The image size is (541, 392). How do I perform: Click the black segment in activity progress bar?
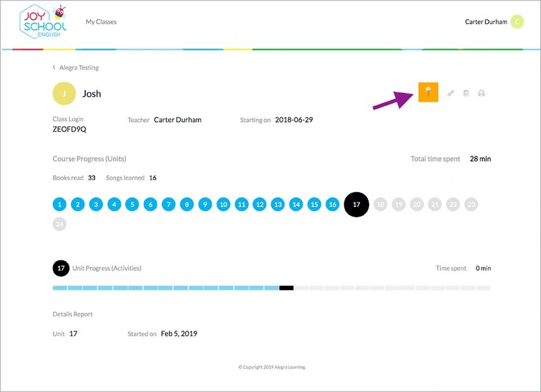[286, 288]
